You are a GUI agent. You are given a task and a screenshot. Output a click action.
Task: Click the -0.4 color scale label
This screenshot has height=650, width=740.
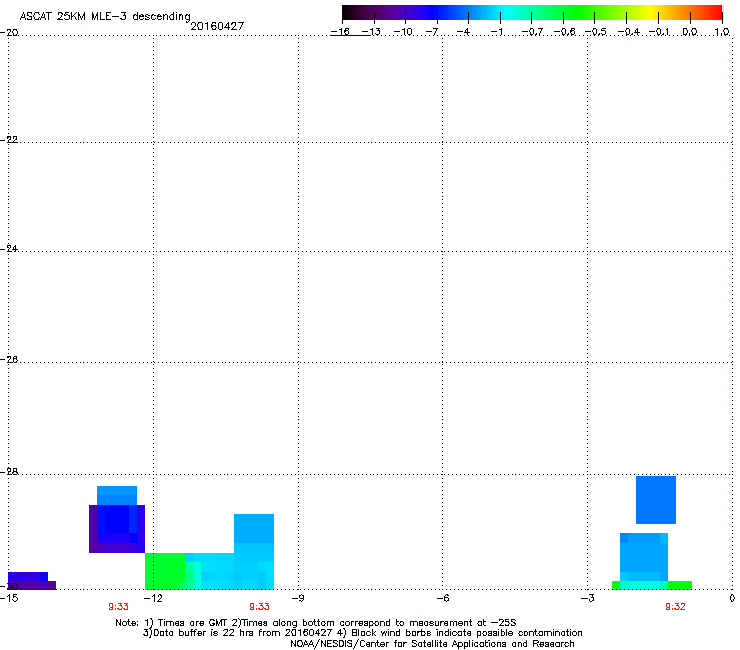(629, 32)
